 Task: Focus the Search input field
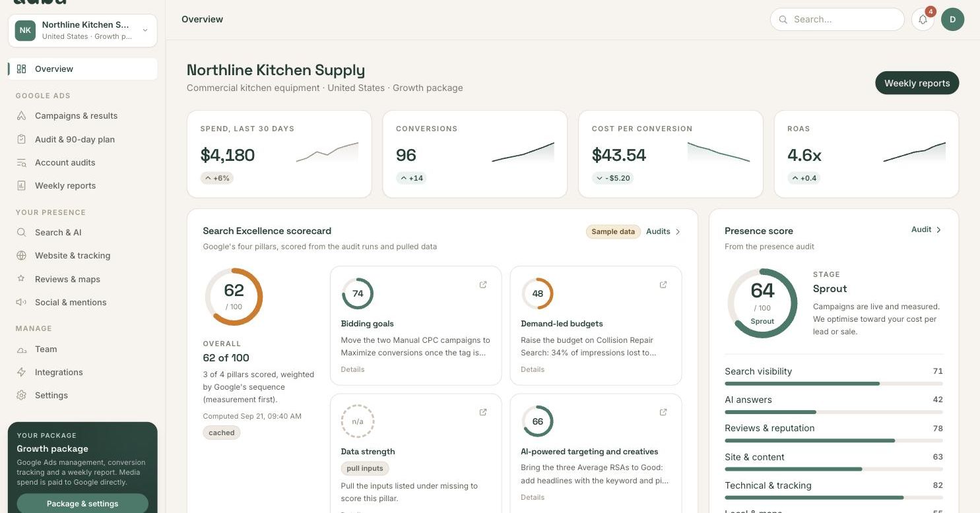click(837, 19)
